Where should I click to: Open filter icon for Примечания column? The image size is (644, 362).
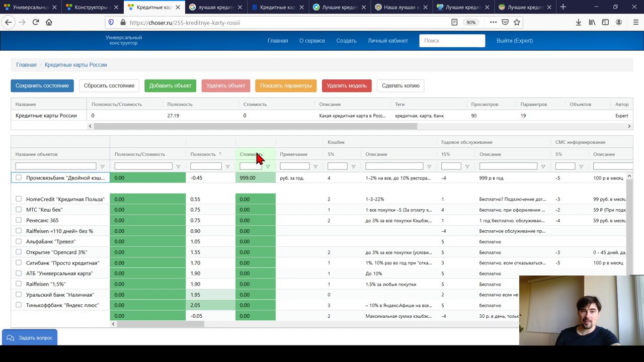click(315, 166)
